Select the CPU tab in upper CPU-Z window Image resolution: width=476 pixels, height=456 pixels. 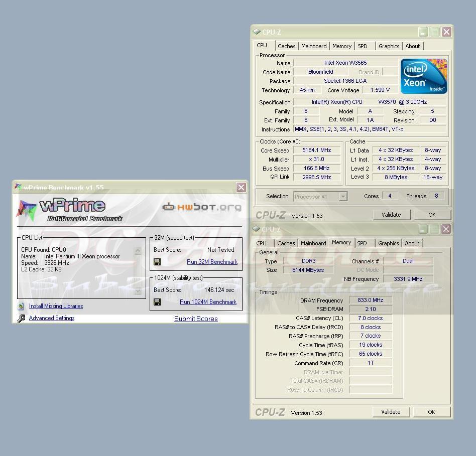[262, 46]
